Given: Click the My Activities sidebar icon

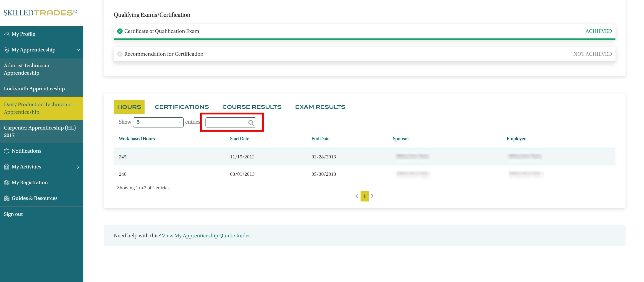Looking at the screenshot, I should tap(6, 167).
